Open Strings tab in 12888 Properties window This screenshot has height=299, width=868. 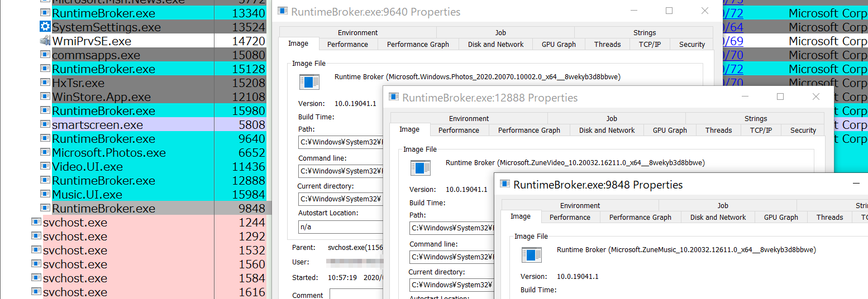click(x=755, y=118)
